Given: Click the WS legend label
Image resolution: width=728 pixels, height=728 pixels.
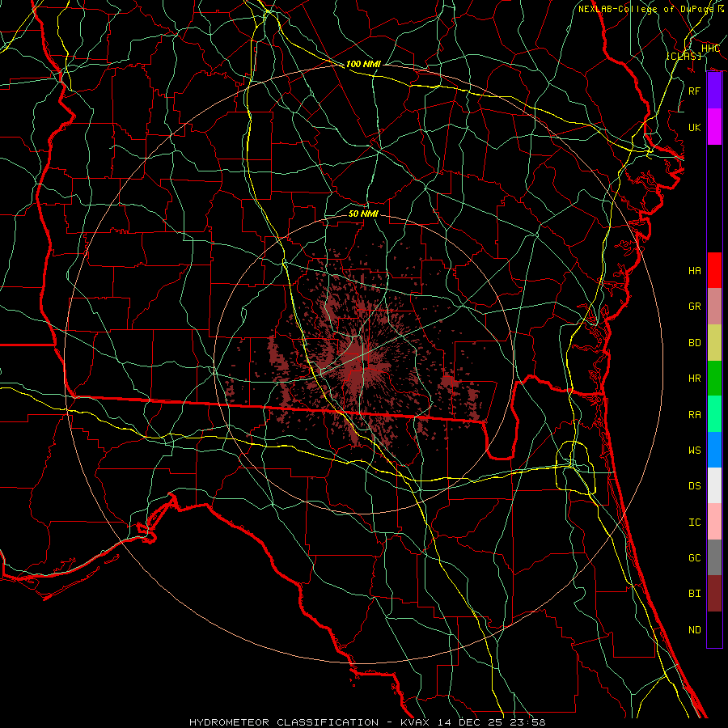Looking at the screenshot, I should [x=694, y=451].
